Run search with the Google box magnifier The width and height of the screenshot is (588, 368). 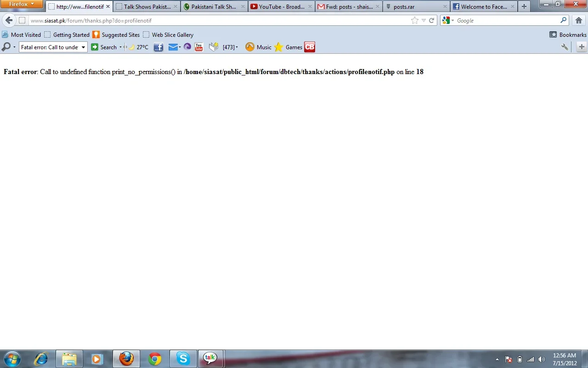point(564,20)
